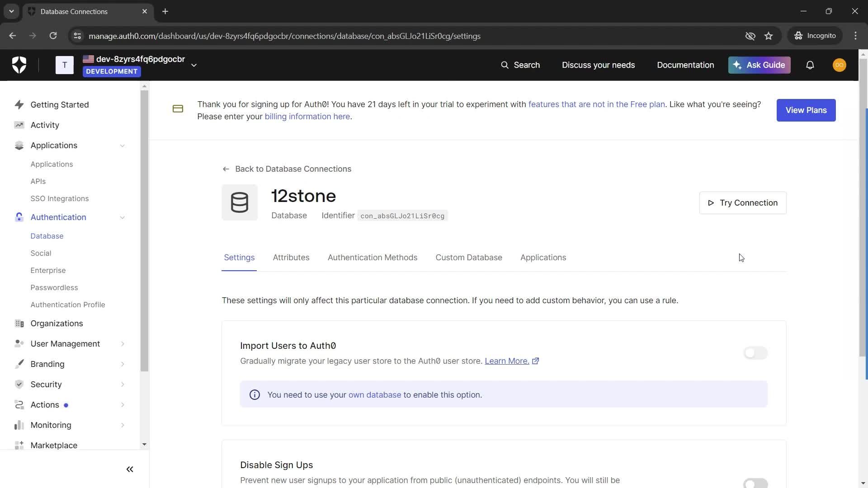Viewport: 868px width, 488px height.
Task: Click the info icon in own database notice
Action: click(255, 395)
